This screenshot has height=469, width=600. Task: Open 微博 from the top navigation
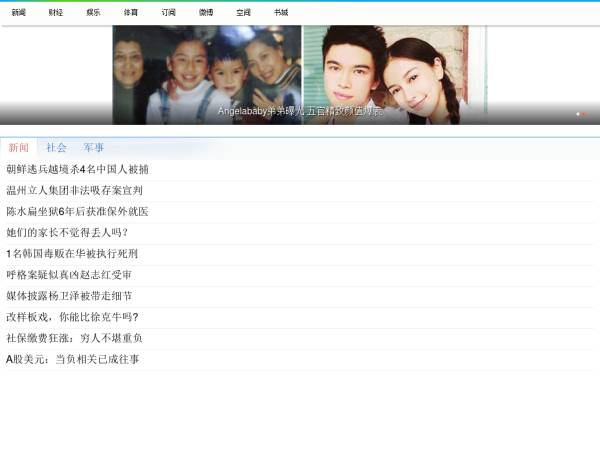[x=206, y=13]
